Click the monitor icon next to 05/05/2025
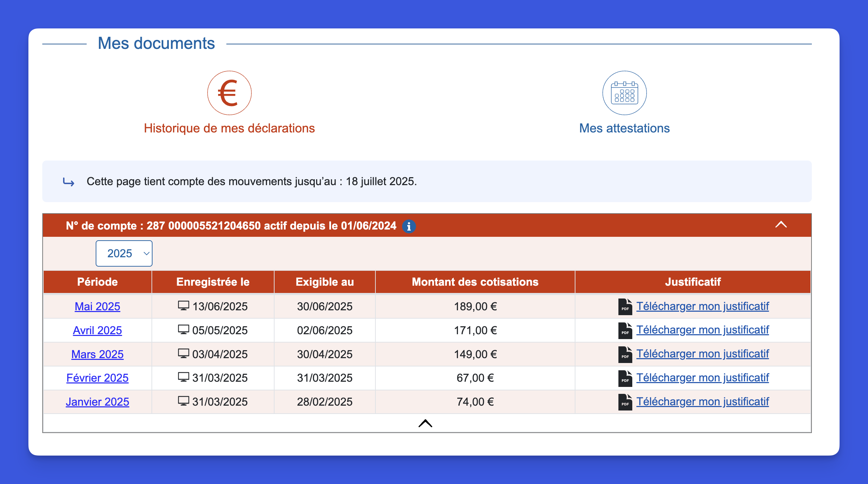Screen dimensions: 868x484 click(183, 329)
